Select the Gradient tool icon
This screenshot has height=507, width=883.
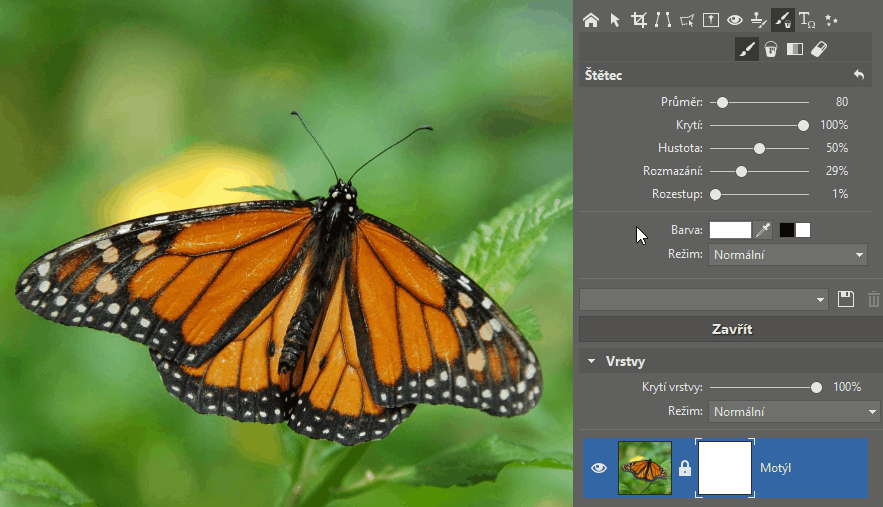[795, 49]
